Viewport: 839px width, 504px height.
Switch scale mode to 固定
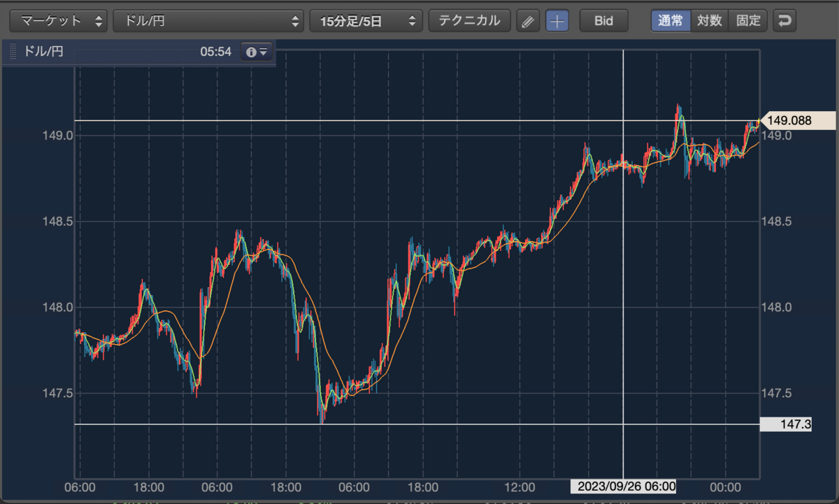coord(748,21)
